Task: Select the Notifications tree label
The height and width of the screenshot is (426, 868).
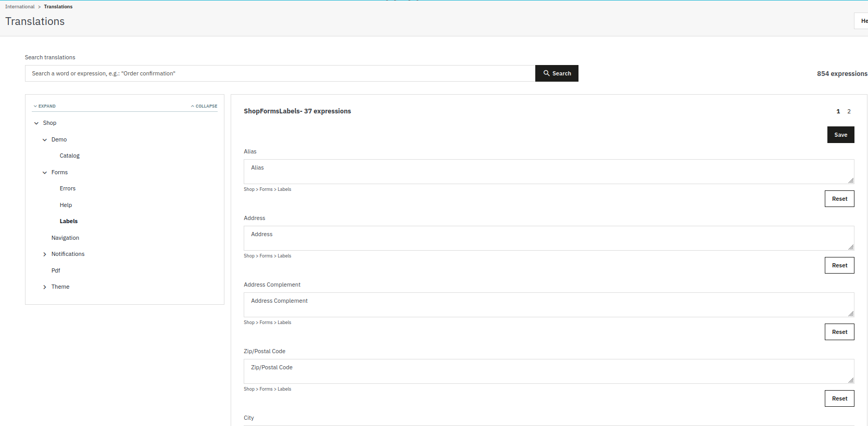Action: click(68, 254)
